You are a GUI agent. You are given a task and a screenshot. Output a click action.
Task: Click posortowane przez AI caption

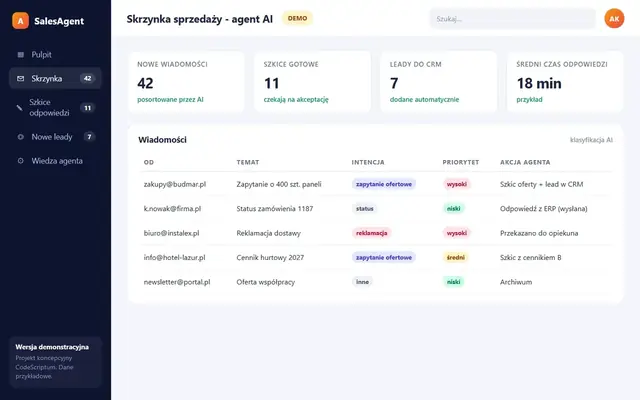(170, 100)
